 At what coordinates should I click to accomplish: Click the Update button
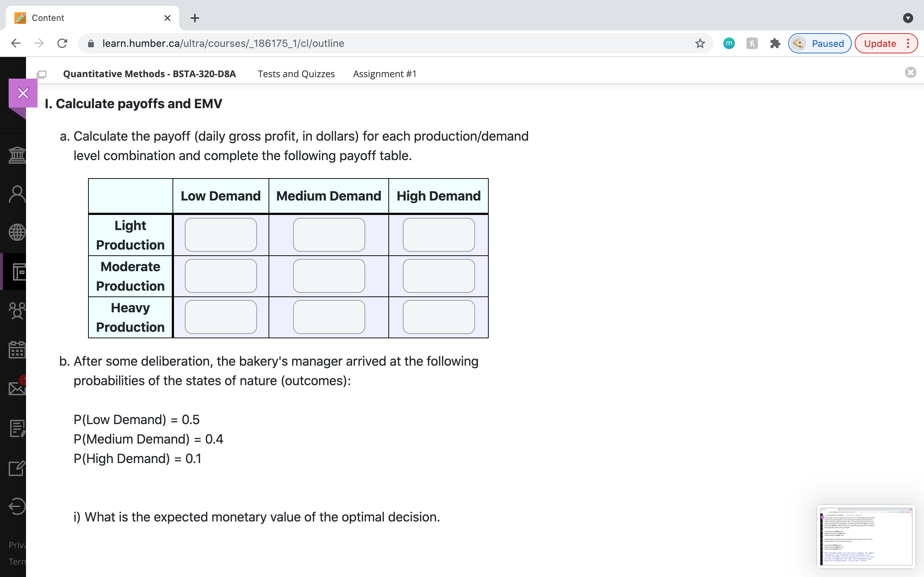(879, 44)
